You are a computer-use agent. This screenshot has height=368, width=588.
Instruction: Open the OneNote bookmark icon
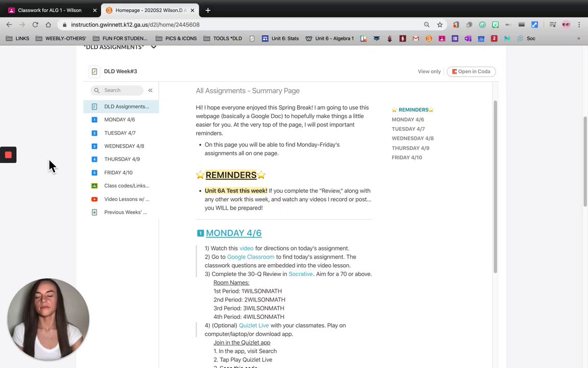468,38
